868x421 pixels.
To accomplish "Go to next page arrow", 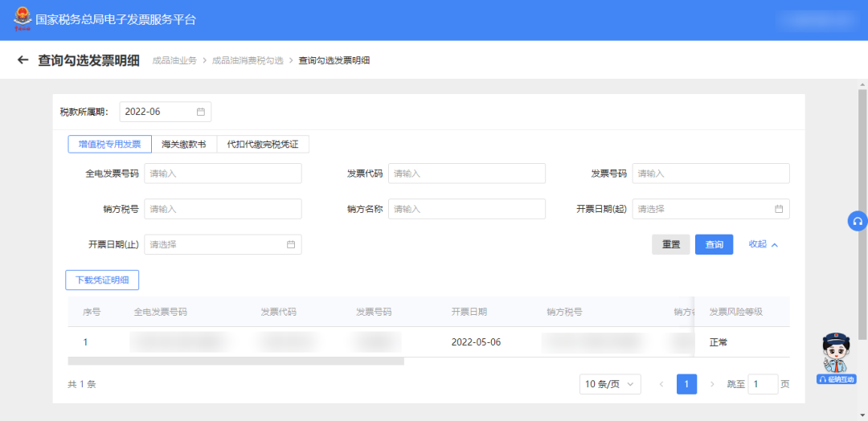I will click(711, 384).
